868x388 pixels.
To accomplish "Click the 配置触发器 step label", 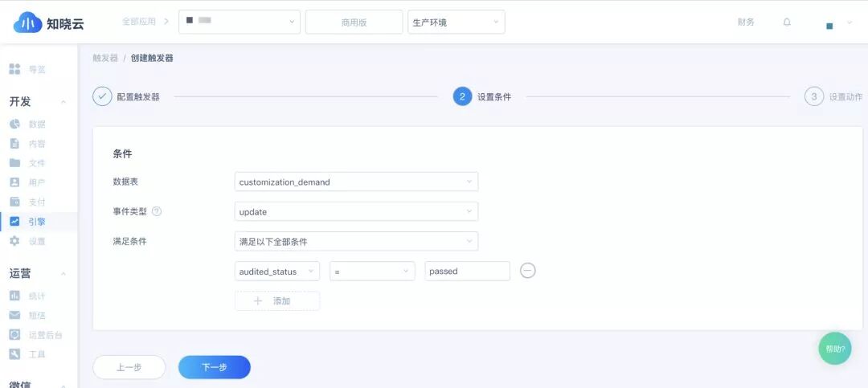I will point(138,97).
